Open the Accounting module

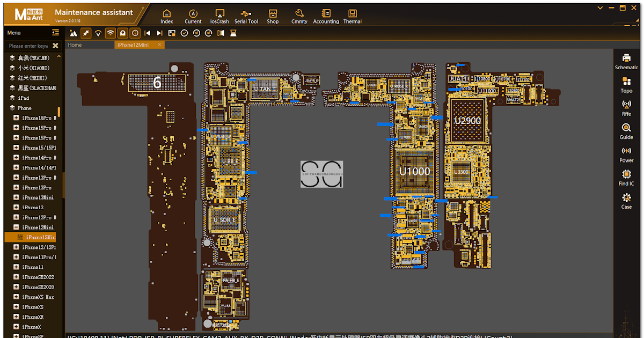[x=326, y=16]
